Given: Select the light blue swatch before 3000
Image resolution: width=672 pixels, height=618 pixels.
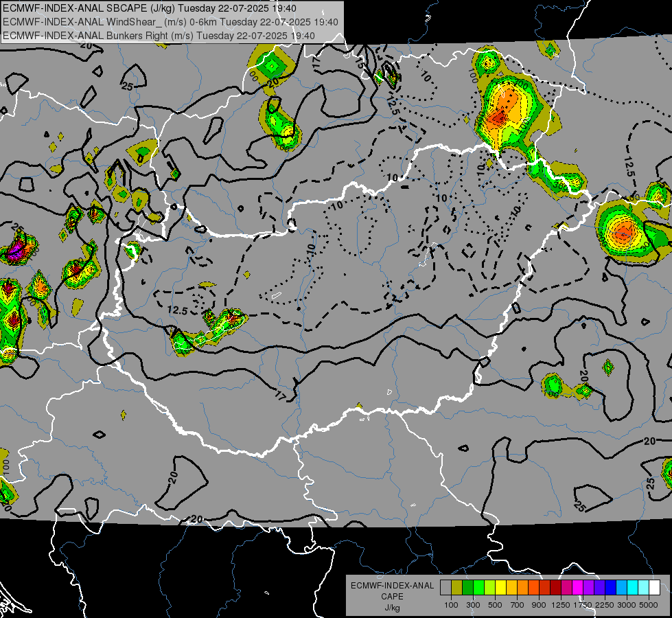Looking at the screenshot, I should click(621, 588).
